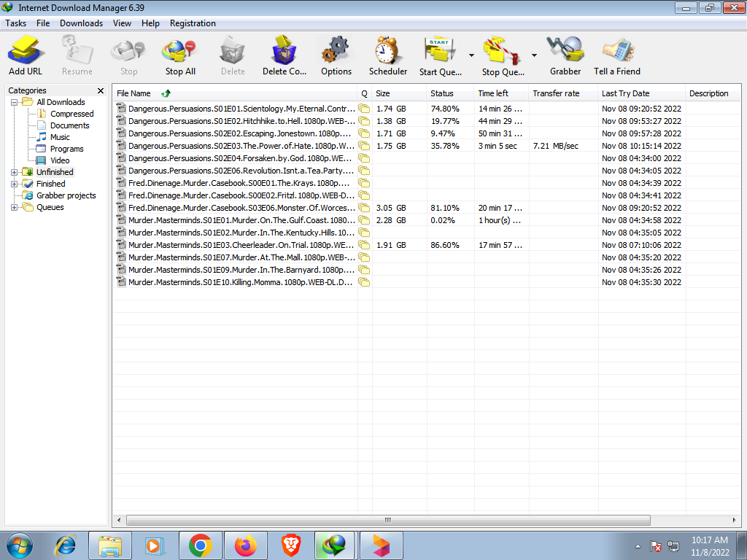This screenshot has height=560, width=747.
Task: Click the horizontal scrollbar right arrow
Action: [x=735, y=520]
